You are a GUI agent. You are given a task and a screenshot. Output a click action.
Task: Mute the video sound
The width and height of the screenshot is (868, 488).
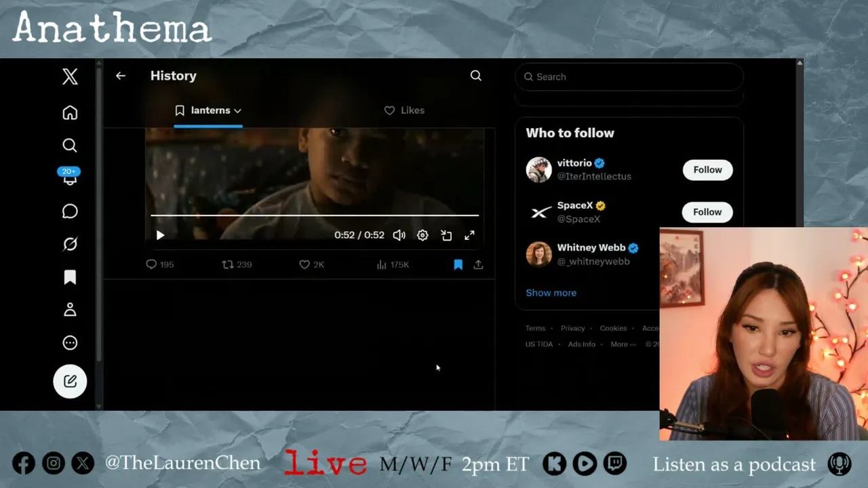399,235
